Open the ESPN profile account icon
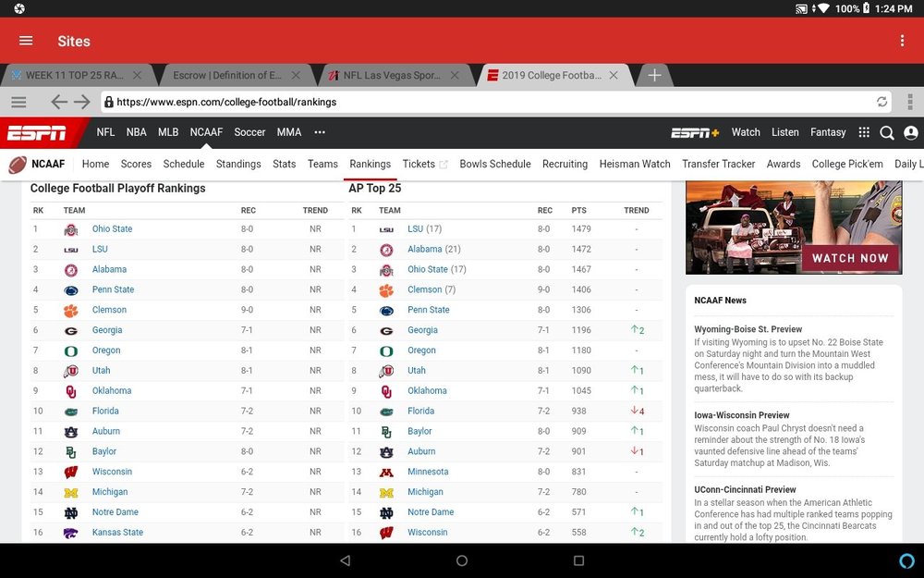Image resolution: width=924 pixels, height=578 pixels. [910, 132]
